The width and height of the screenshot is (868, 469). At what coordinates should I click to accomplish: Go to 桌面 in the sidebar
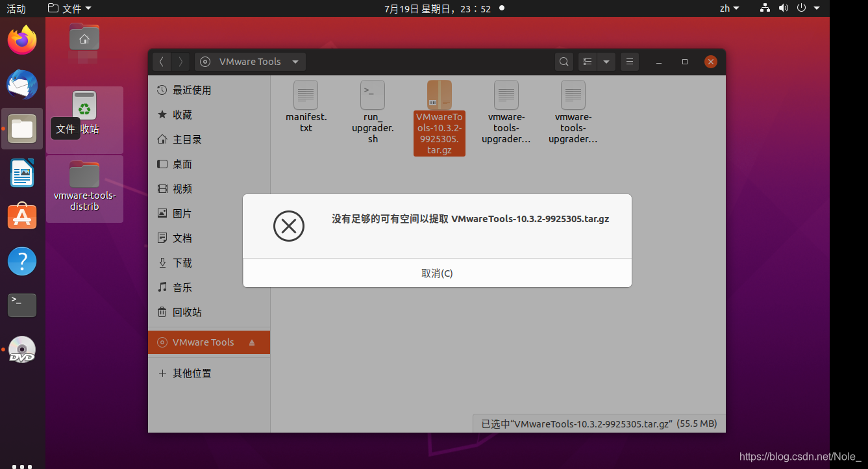pos(209,164)
